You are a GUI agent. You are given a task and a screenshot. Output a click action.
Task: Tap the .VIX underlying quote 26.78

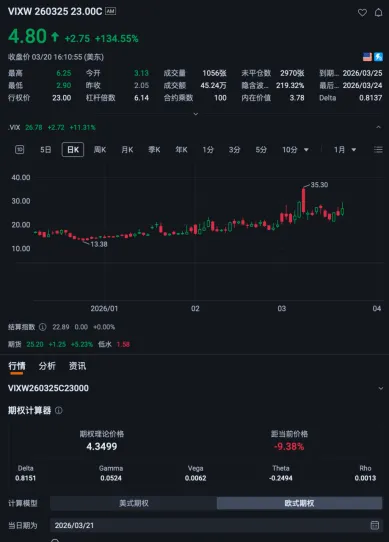[x=34, y=128]
